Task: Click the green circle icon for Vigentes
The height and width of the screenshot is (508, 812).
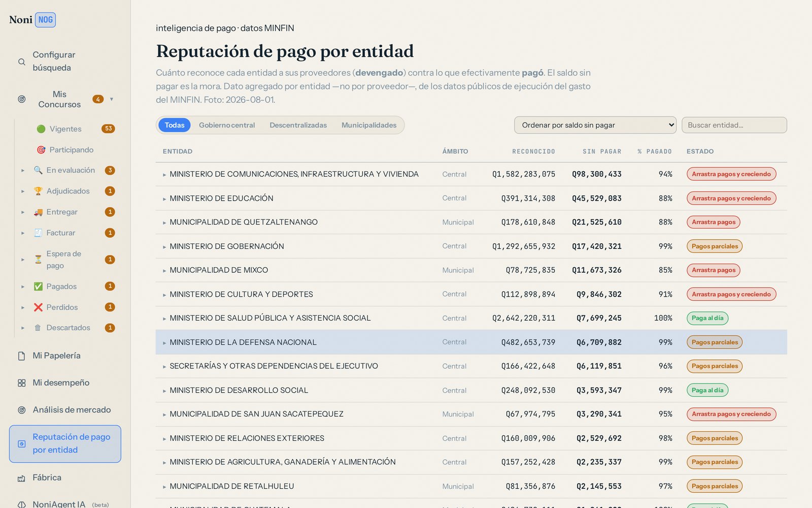Action: click(x=41, y=129)
